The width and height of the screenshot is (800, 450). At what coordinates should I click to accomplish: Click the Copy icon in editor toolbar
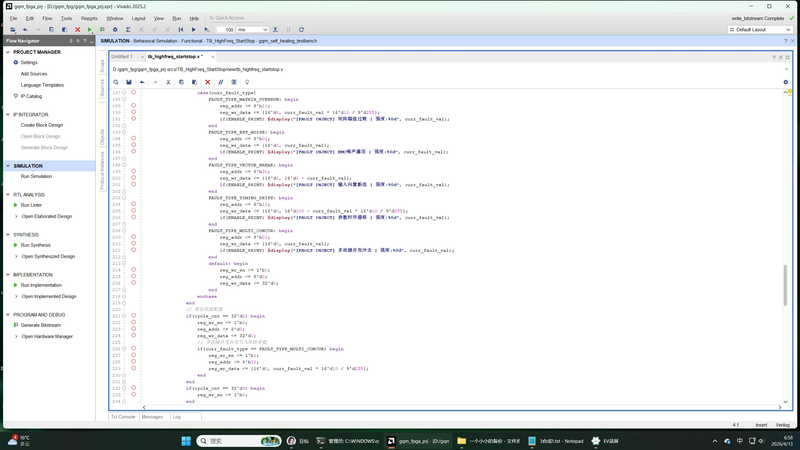click(x=181, y=82)
